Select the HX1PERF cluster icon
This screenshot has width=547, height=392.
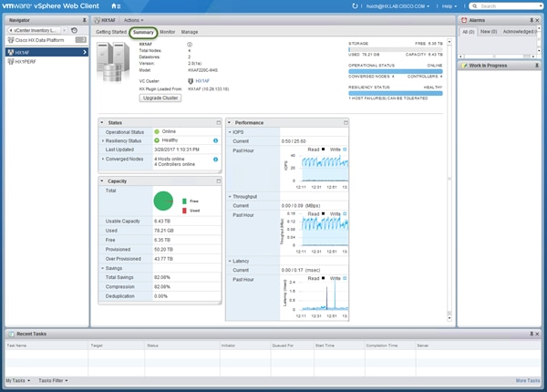11,62
